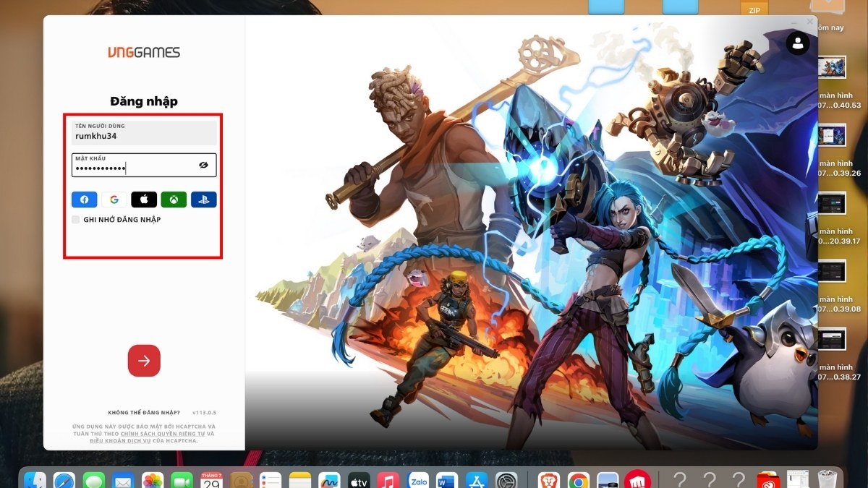
Task: Close the VNGGames login window
Action: 809,22
